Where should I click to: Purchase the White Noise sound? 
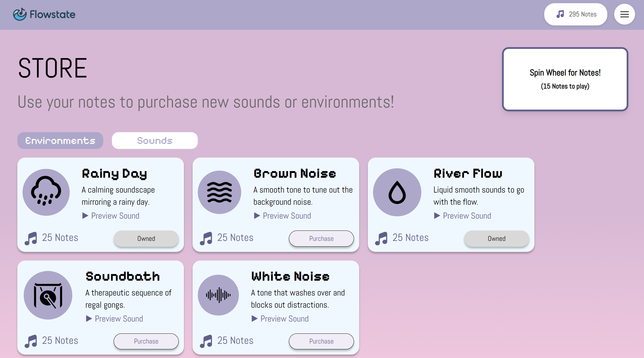pos(321,341)
